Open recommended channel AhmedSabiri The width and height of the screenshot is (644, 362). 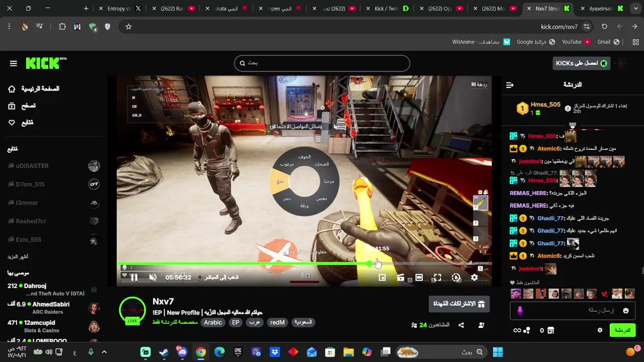[x=53, y=308]
